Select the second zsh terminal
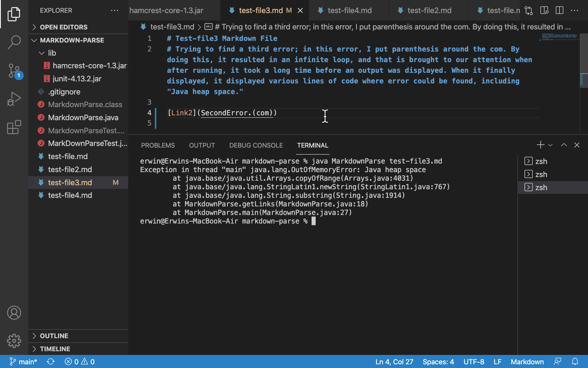Screen dimensions: 588x368 click(x=553, y=174)
